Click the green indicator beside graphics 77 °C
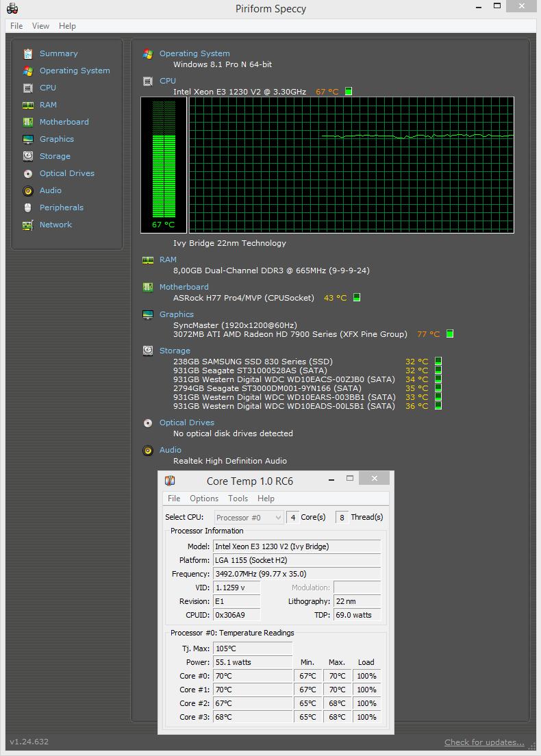541x756 pixels. [450, 333]
